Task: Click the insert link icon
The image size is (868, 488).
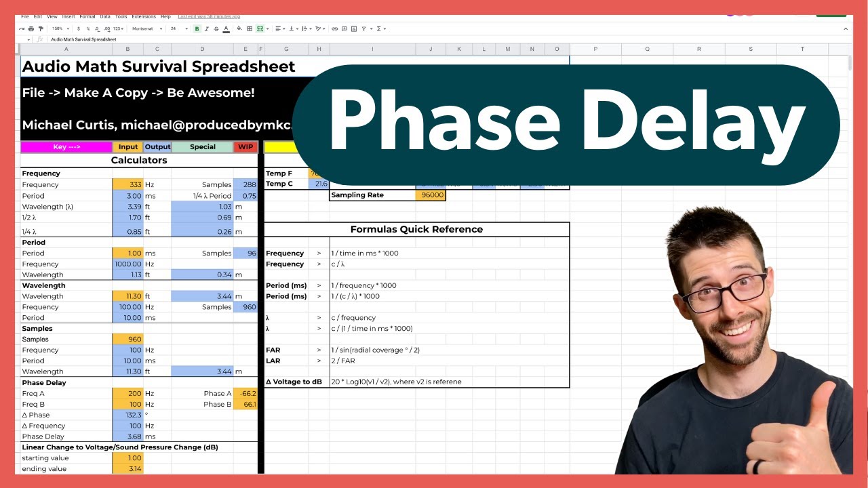Action: coord(334,28)
